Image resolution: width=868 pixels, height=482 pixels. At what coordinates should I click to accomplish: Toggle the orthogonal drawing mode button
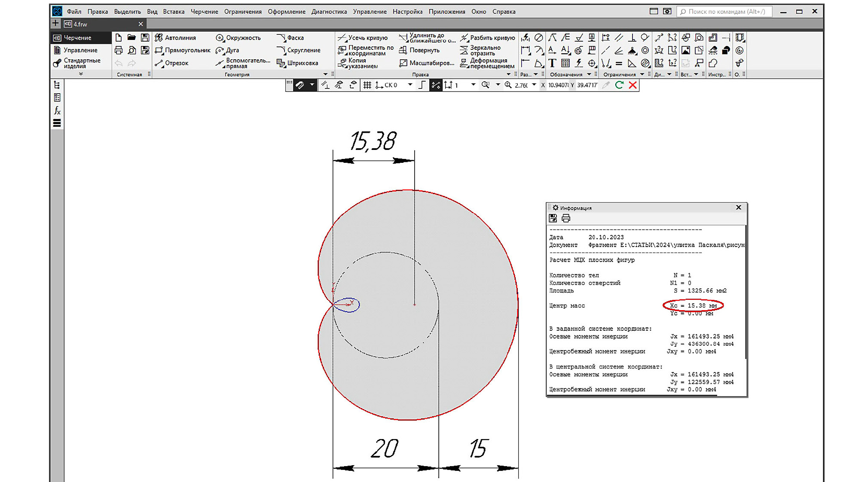(422, 85)
